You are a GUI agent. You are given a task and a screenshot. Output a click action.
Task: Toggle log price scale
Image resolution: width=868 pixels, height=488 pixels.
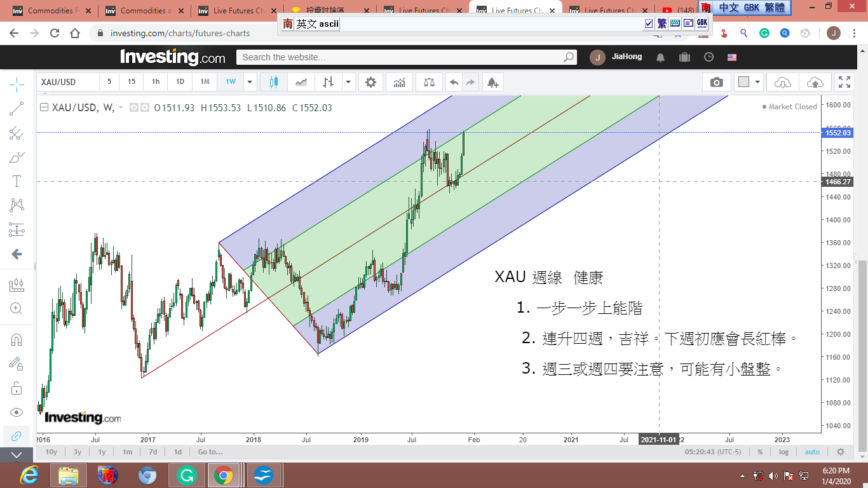[x=784, y=452]
